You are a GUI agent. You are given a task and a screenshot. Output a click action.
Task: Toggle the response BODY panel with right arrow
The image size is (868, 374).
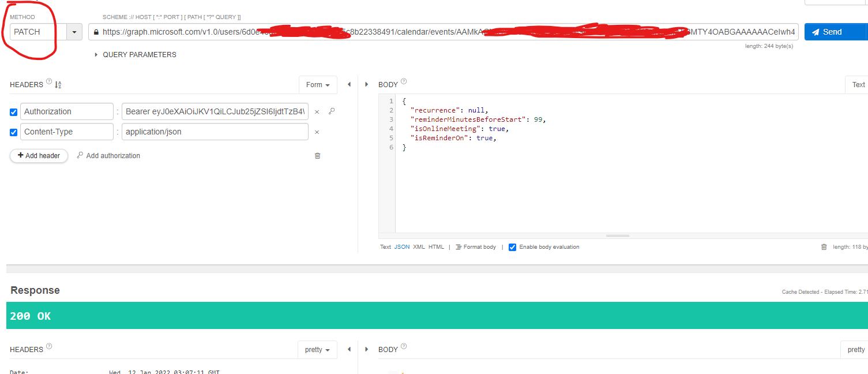pos(367,350)
